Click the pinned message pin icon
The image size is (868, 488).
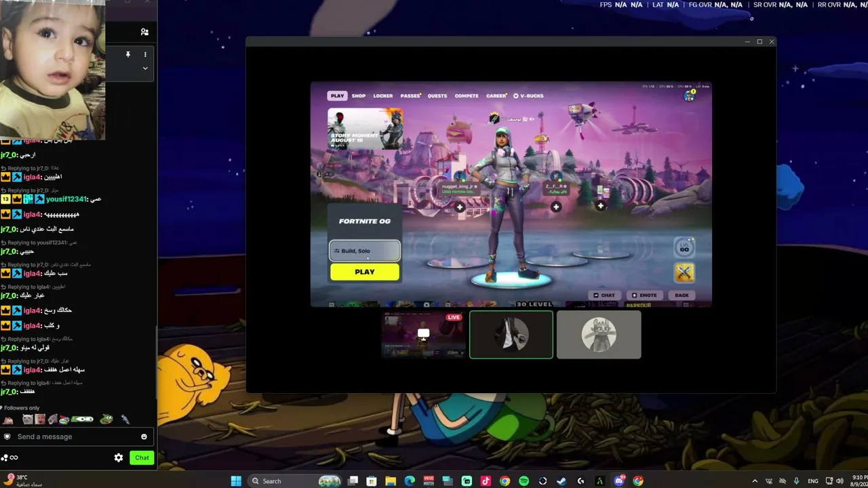pos(127,54)
